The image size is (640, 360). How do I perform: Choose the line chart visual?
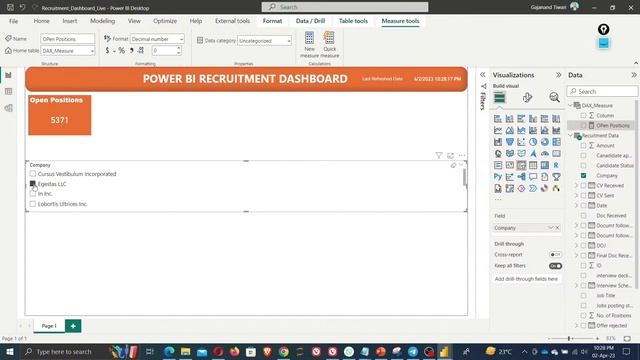coord(498,131)
